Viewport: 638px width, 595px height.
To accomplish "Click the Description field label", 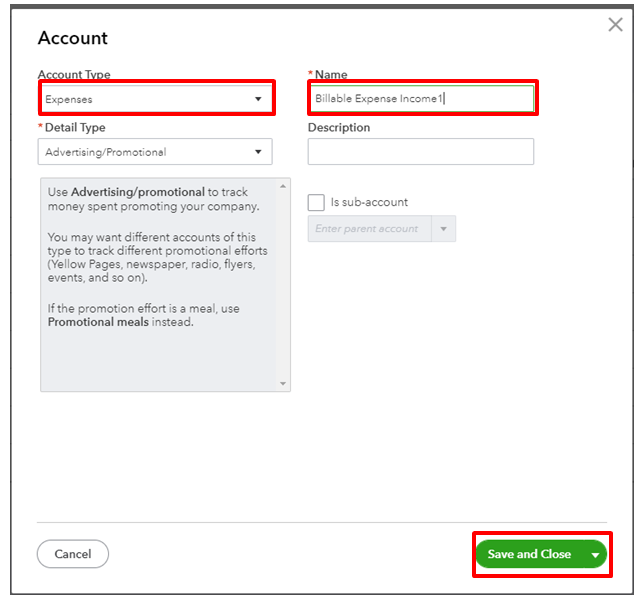I will [339, 128].
